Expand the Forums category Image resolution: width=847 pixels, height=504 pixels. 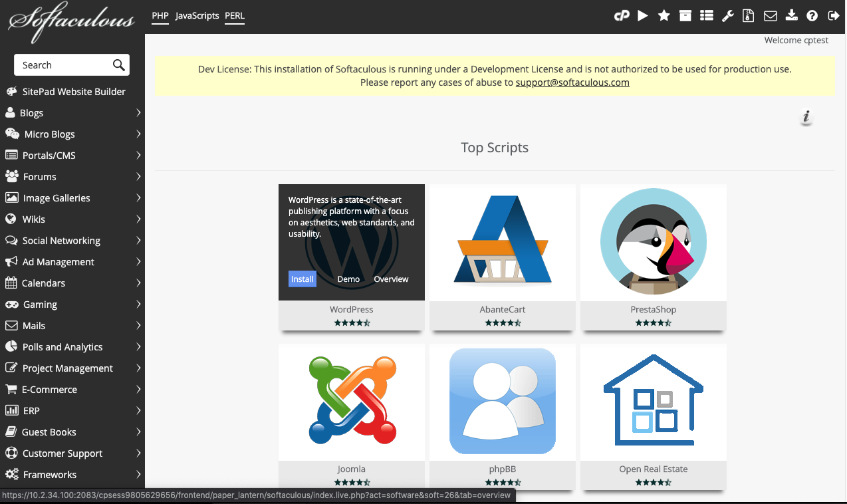pos(39,177)
